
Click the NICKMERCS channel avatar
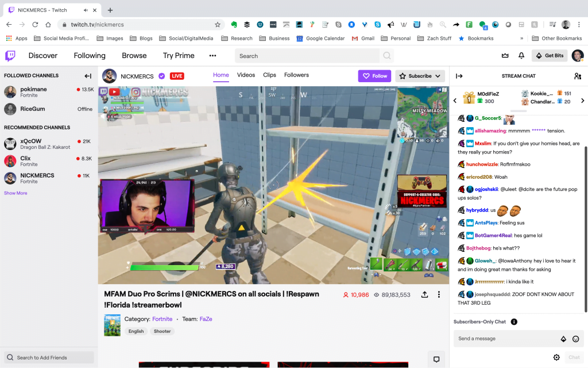[109, 76]
